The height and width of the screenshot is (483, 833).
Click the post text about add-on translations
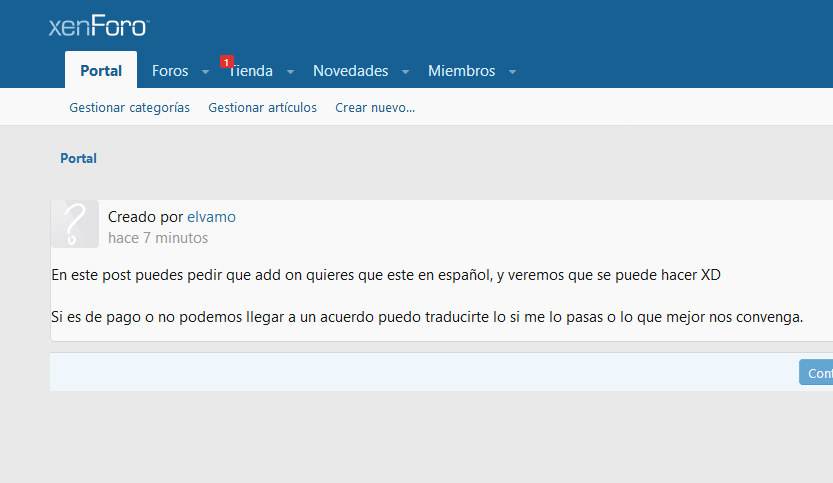385,275
